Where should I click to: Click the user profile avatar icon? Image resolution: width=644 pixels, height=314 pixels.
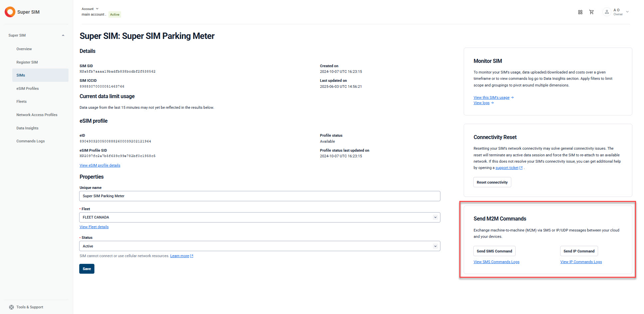tap(607, 12)
